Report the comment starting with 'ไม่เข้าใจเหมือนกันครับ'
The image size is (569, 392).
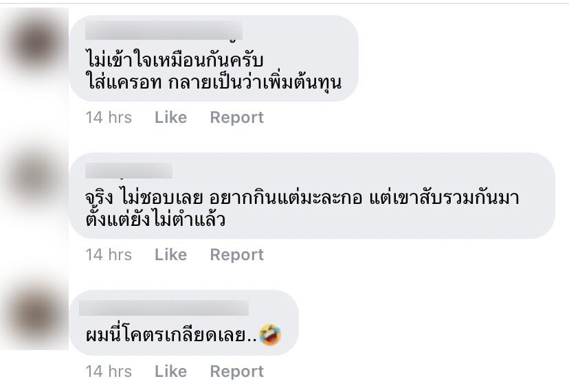(236, 117)
